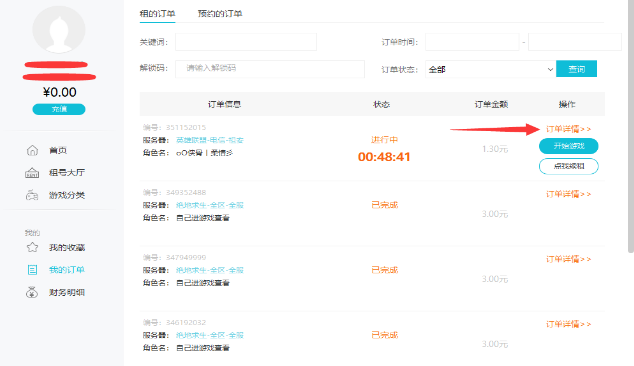
Task: Open the 订单状态 dropdown showing 全部
Action: (x=490, y=69)
